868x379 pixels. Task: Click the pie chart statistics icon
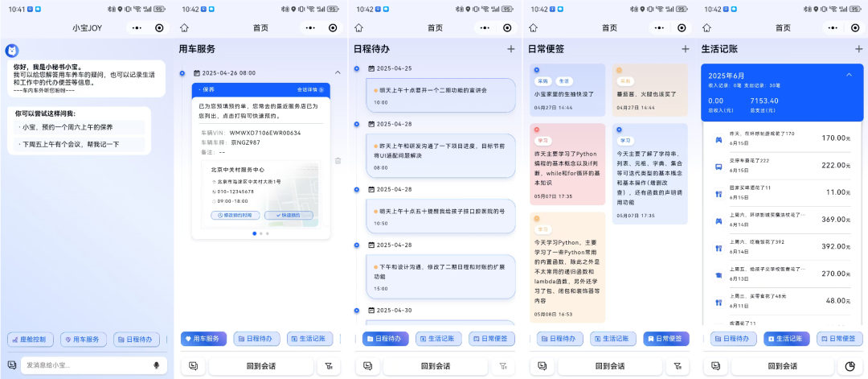tap(850, 366)
